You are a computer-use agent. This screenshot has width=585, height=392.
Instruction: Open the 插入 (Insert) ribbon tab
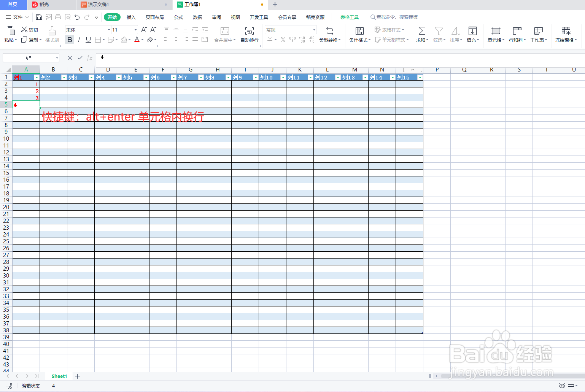[x=131, y=17]
